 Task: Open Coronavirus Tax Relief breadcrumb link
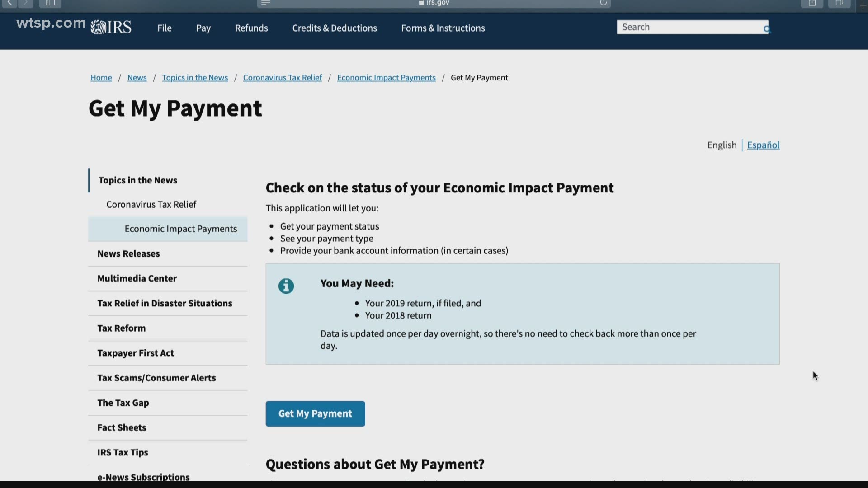click(x=283, y=78)
